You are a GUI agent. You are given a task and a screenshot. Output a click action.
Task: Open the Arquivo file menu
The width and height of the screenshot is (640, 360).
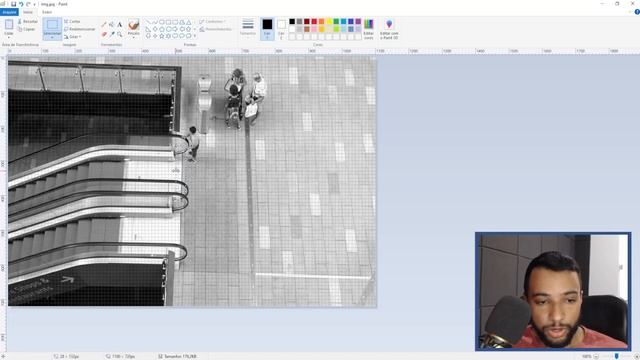9,12
